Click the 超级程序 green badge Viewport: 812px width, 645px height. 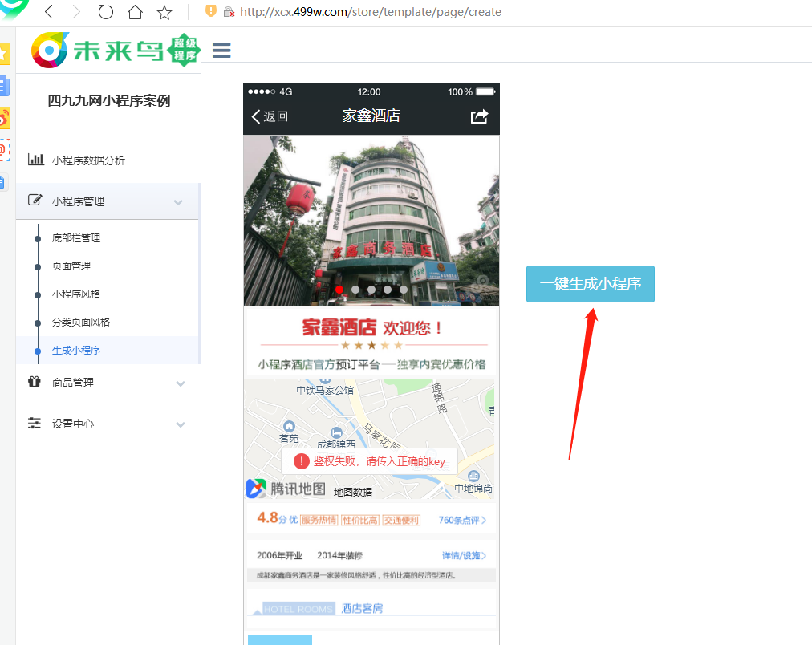[184, 51]
